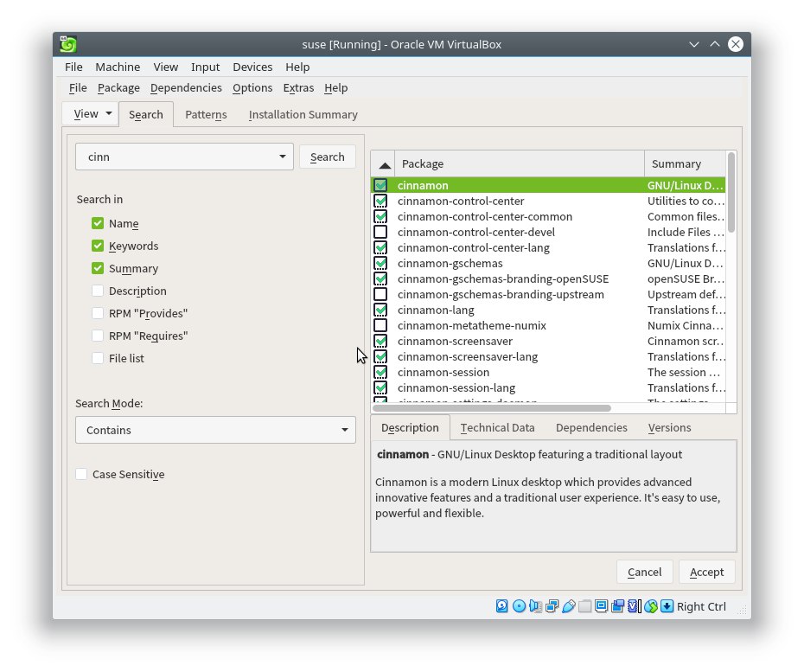Screen dimensions: 804x672
Task: Open the Dependencies tab below package list
Action: tap(591, 428)
